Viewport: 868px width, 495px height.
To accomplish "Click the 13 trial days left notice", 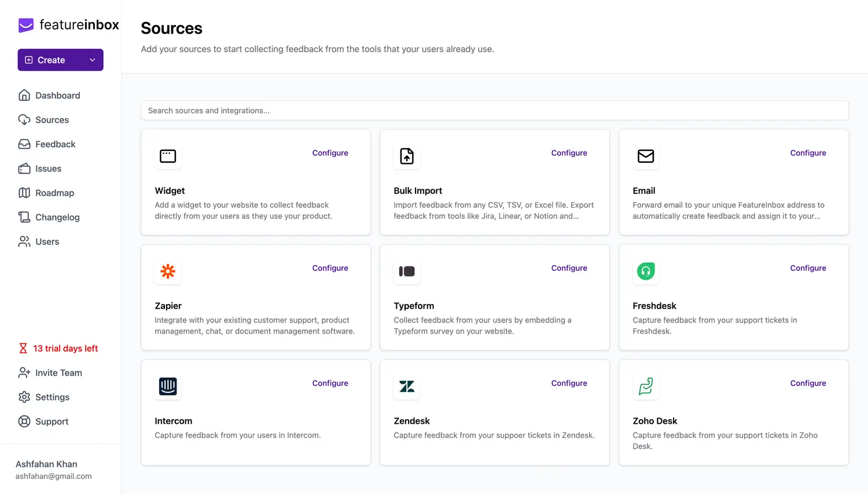I will pos(65,349).
